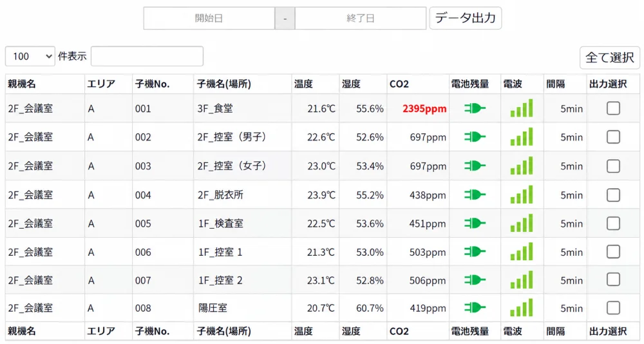Viewport: 644px width, 344px height.
Task: Click the red 2395ppm CO2 value
Action: click(x=424, y=108)
